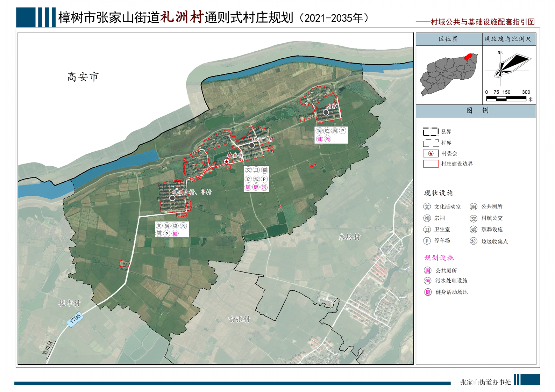Screen dimensions: 555x392
Task: Click the 高安市 label on the map
Action: (83, 77)
